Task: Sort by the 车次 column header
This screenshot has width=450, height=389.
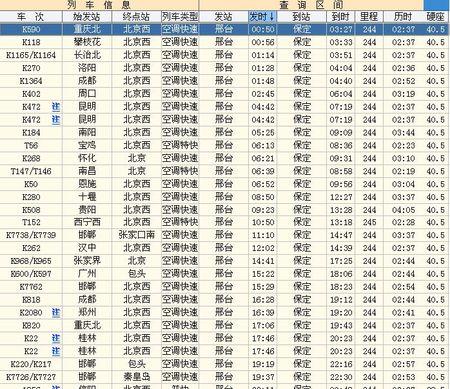Action: [31, 16]
